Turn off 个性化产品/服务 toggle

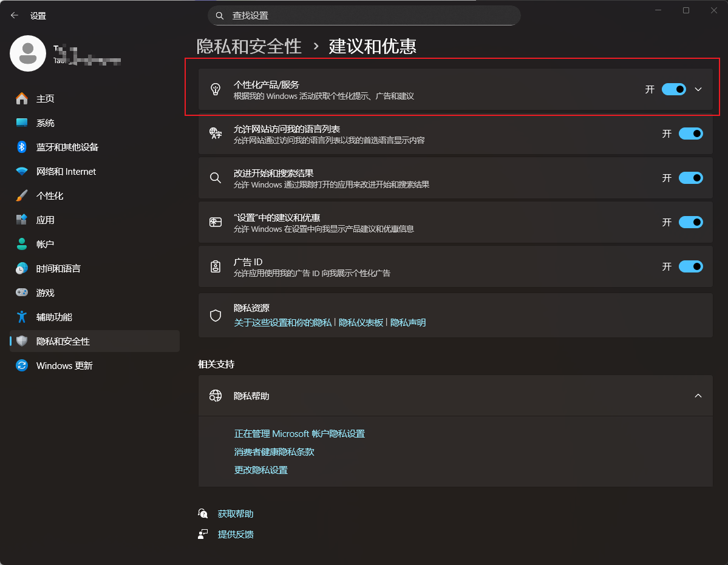pyautogui.click(x=674, y=89)
